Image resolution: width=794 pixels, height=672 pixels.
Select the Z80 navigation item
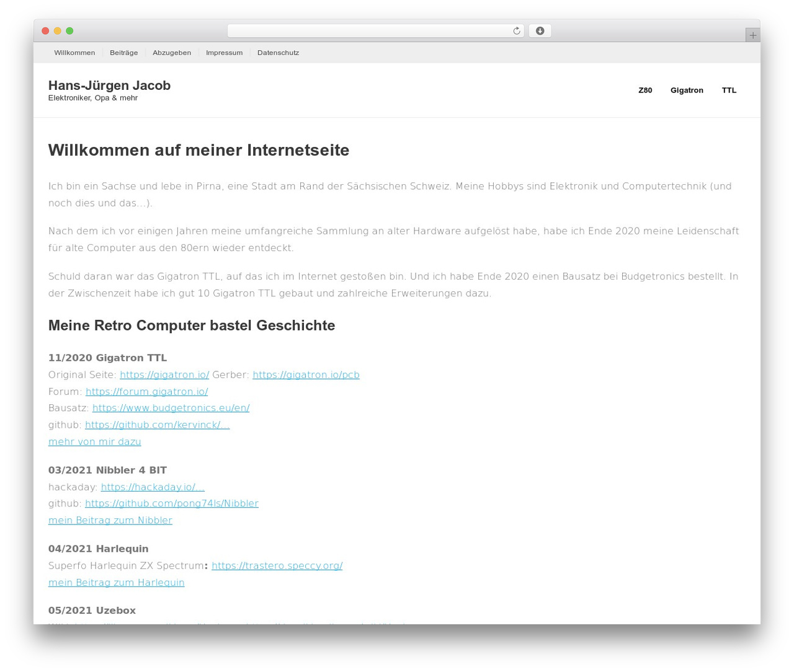pos(645,91)
